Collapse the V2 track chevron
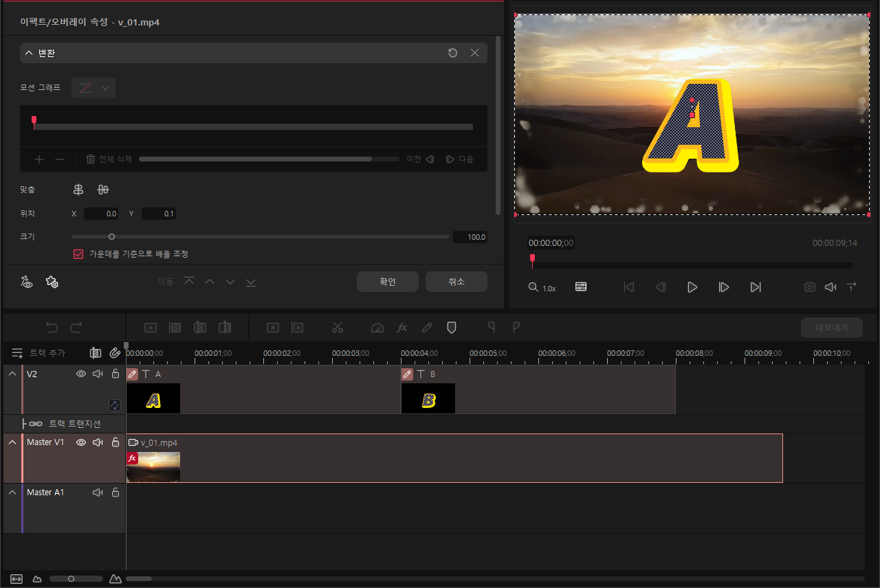The width and height of the screenshot is (880, 588). tap(12, 374)
